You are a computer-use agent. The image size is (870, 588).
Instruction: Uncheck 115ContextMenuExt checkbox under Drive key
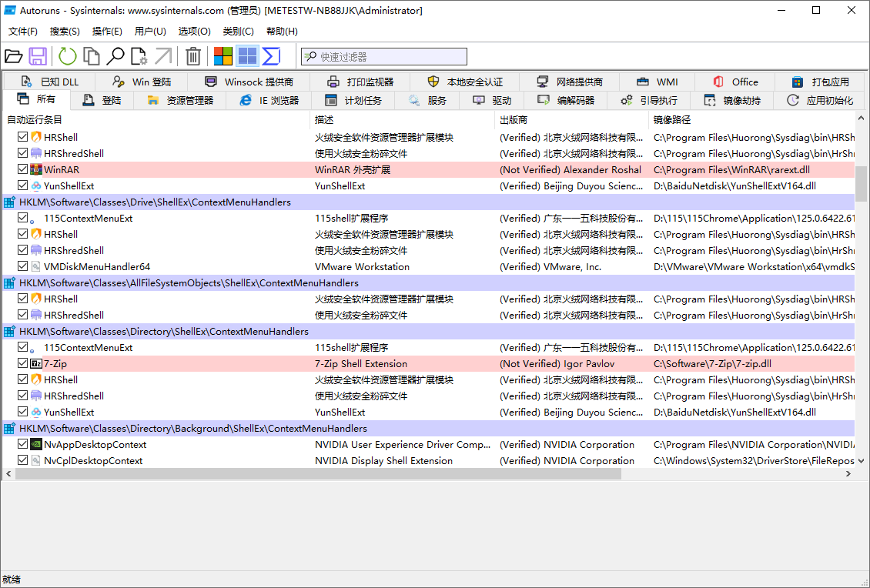click(23, 218)
